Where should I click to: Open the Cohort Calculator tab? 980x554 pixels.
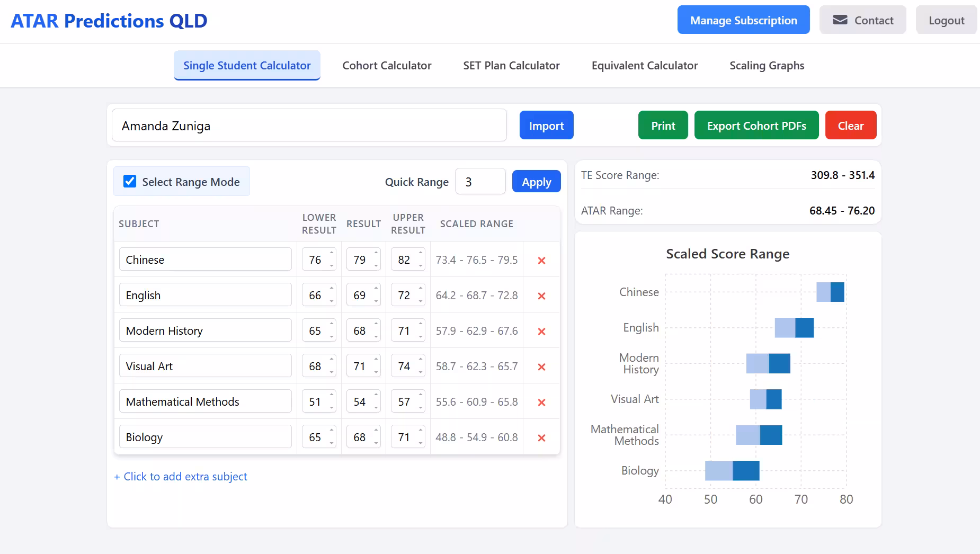387,66
